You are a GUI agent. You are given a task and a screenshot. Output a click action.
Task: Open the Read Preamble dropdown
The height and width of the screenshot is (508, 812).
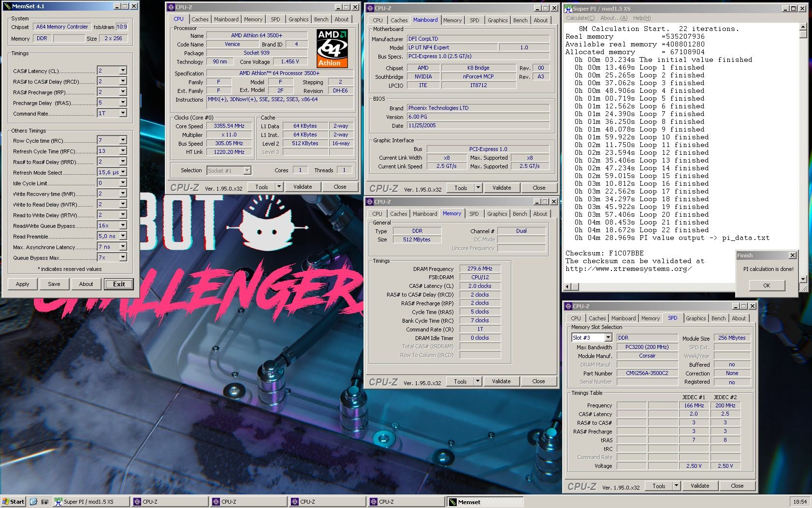point(123,236)
